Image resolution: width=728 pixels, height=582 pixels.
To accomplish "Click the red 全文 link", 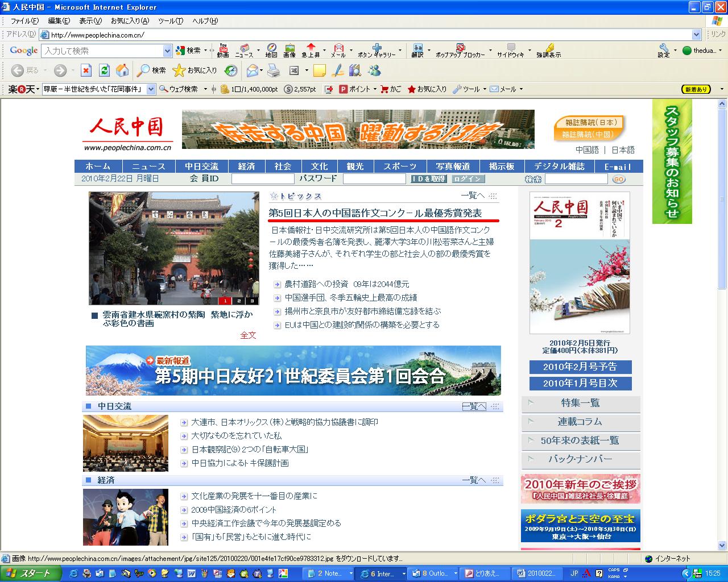I will (x=248, y=335).
